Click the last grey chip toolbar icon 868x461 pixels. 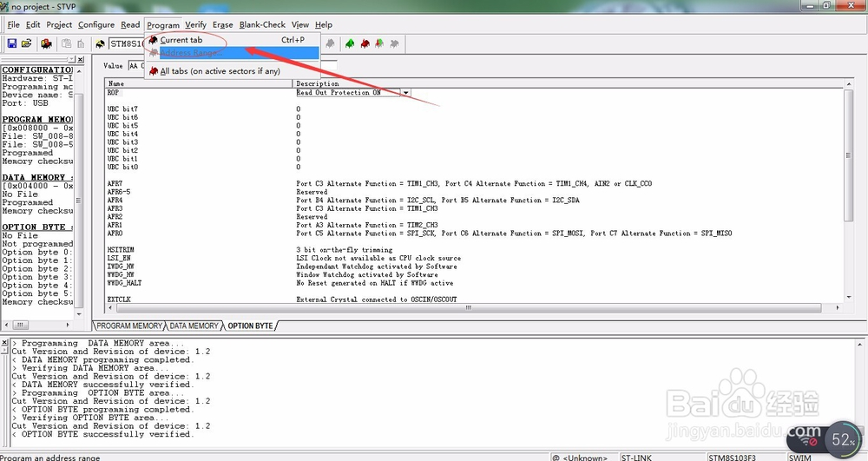tap(395, 43)
